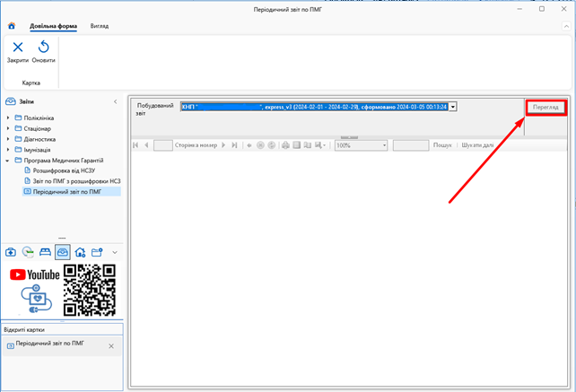576x392 pixels.
Task: Open the Побудований звіт dropdown arrow
Action: [453, 107]
